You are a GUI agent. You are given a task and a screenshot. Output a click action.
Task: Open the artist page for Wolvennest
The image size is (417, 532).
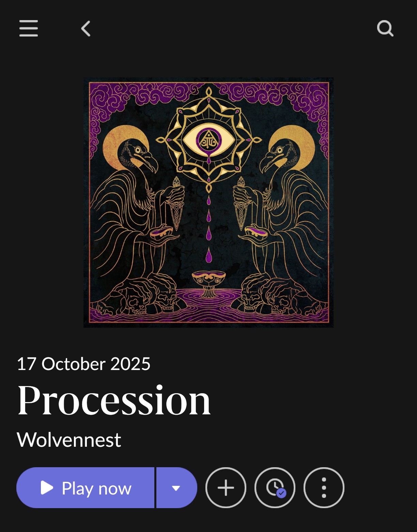click(69, 440)
